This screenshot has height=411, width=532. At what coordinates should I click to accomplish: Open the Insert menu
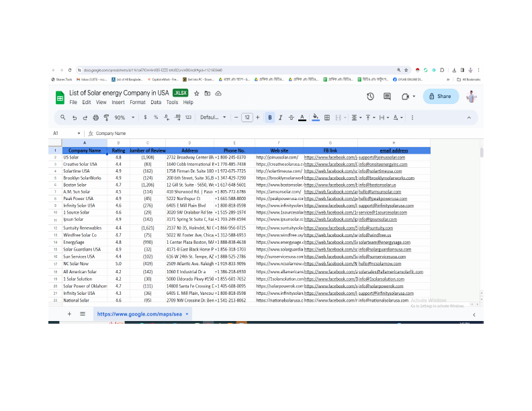pyautogui.click(x=118, y=102)
